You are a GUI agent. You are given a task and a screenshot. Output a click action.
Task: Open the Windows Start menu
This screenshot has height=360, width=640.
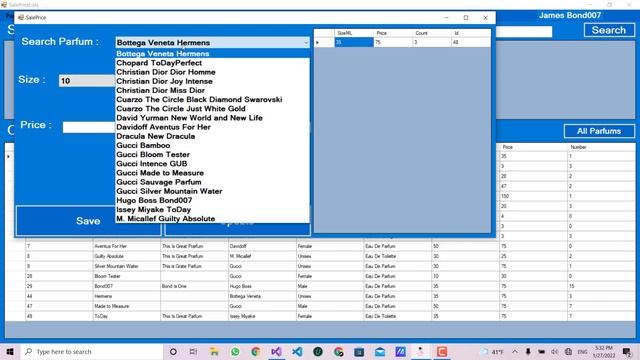click(10, 351)
